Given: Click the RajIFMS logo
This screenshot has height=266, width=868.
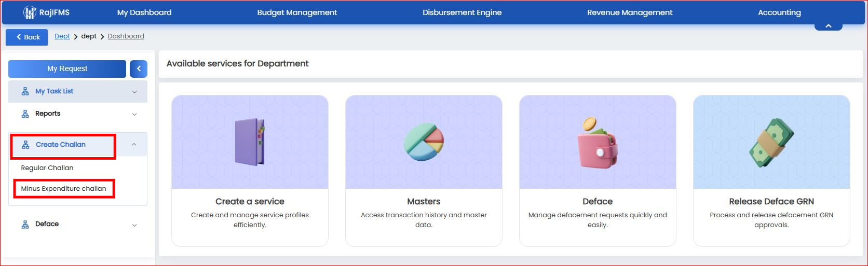Looking at the screenshot, I should click(45, 12).
